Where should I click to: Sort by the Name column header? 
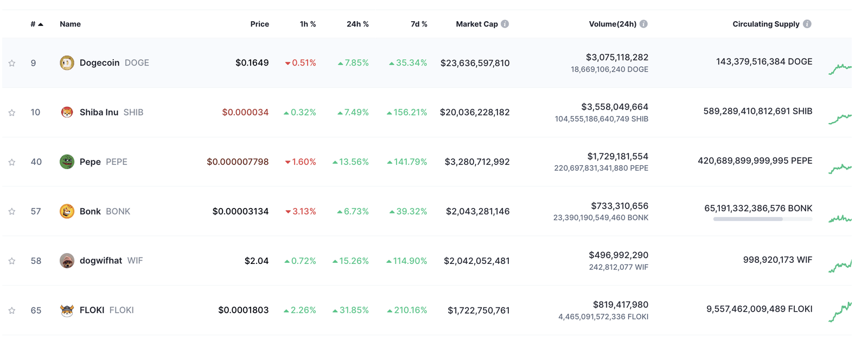(x=70, y=24)
